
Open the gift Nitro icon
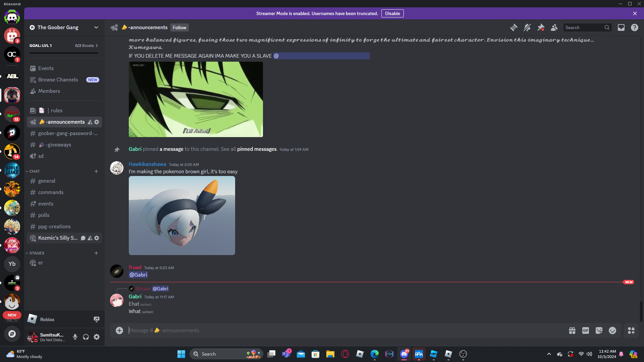[x=572, y=330]
